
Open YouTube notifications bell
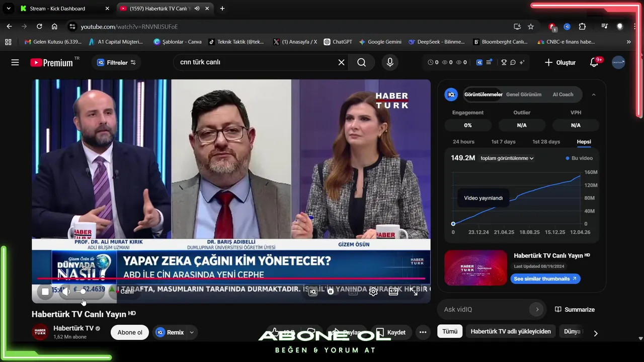click(x=594, y=62)
